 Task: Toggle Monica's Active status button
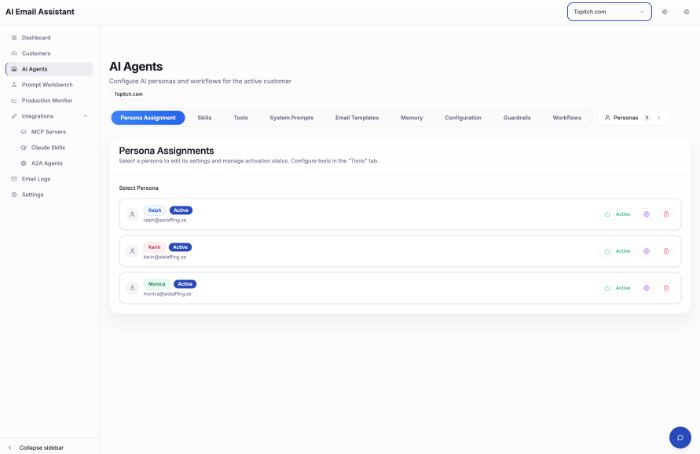[x=617, y=288]
